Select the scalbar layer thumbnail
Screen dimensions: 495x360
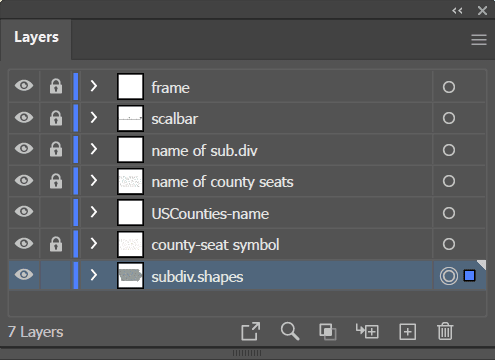point(130,118)
